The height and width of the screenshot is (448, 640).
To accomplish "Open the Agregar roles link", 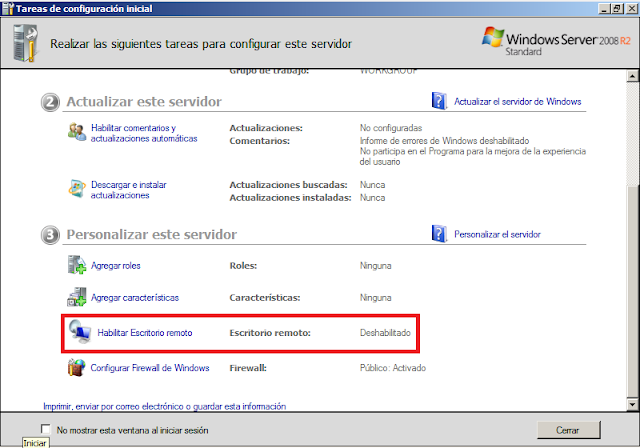I will [116, 266].
